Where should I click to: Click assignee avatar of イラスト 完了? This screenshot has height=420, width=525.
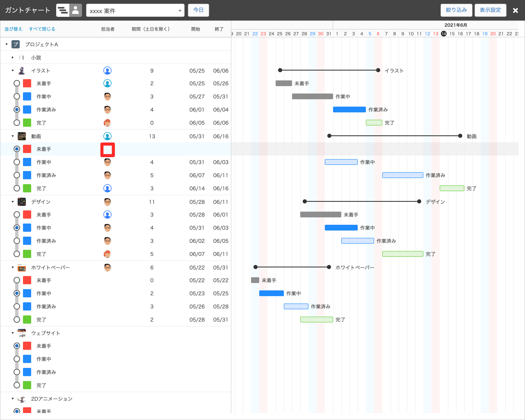point(107,123)
